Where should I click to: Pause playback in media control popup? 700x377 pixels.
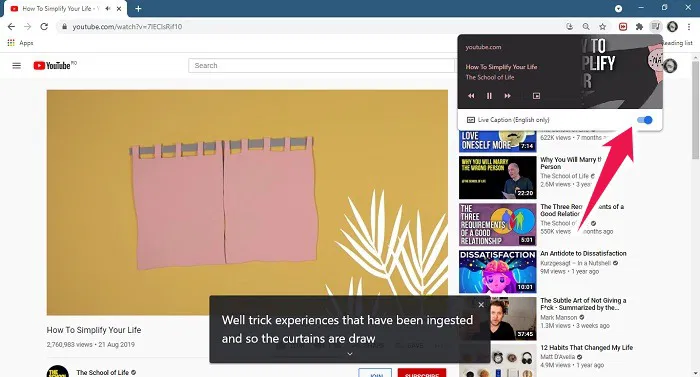(x=489, y=96)
